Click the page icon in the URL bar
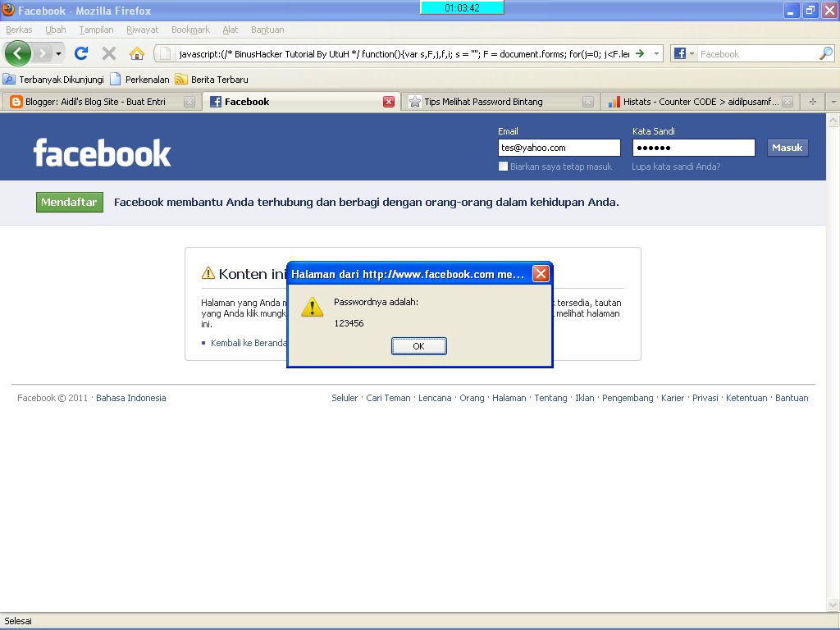The width and height of the screenshot is (840, 630). (x=166, y=53)
